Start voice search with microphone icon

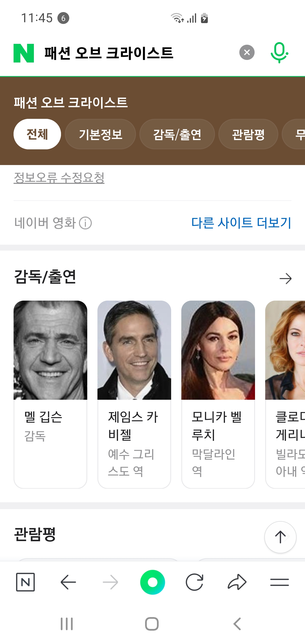pyautogui.click(x=279, y=53)
